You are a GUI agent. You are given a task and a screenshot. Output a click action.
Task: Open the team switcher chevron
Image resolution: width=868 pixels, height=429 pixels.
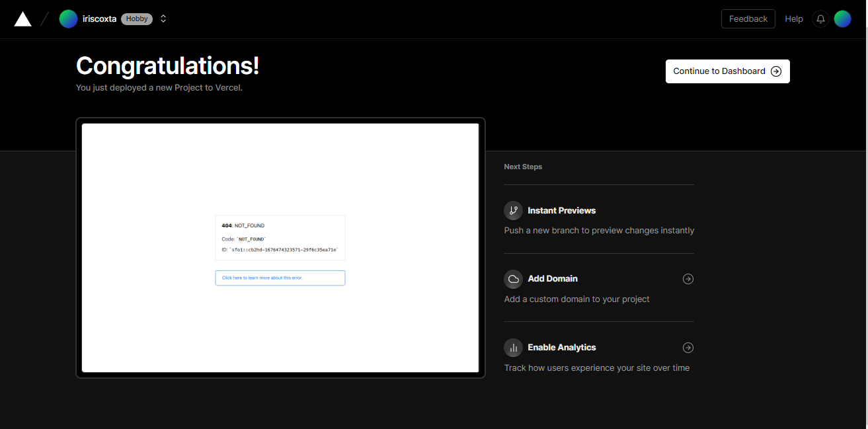pos(163,19)
